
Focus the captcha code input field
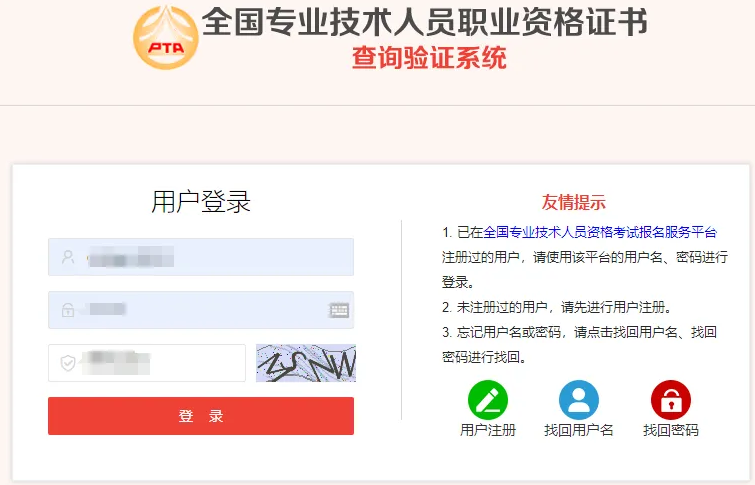(147, 363)
